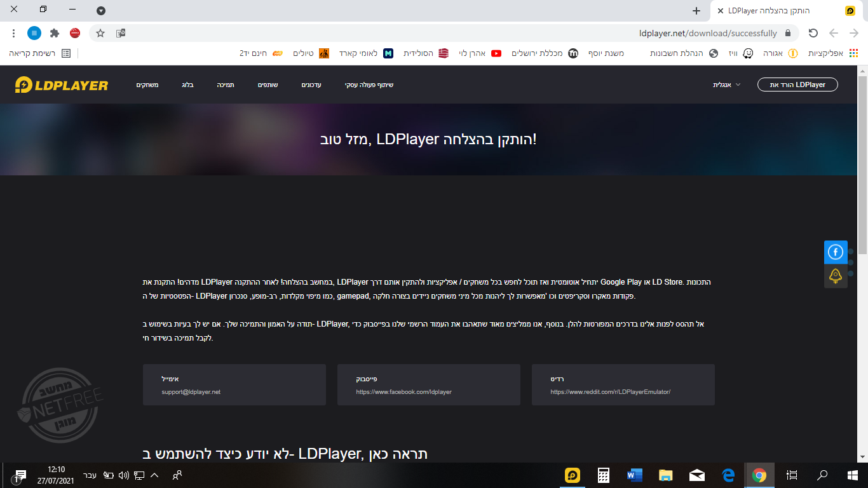868x488 pixels.
Task: Click the הורד את LDPlayer download button
Action: (x=797, y=85)
